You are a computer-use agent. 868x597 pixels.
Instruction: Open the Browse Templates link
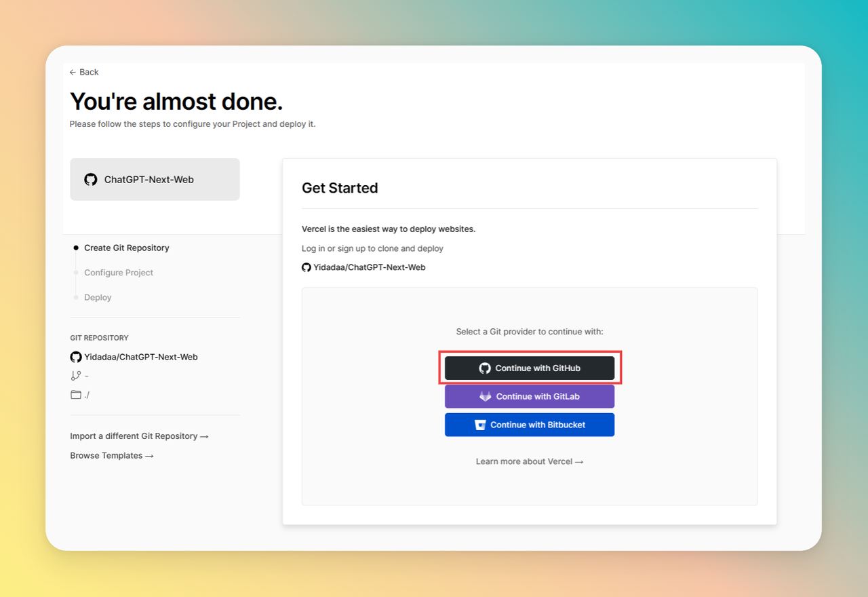tap(112, 456)
